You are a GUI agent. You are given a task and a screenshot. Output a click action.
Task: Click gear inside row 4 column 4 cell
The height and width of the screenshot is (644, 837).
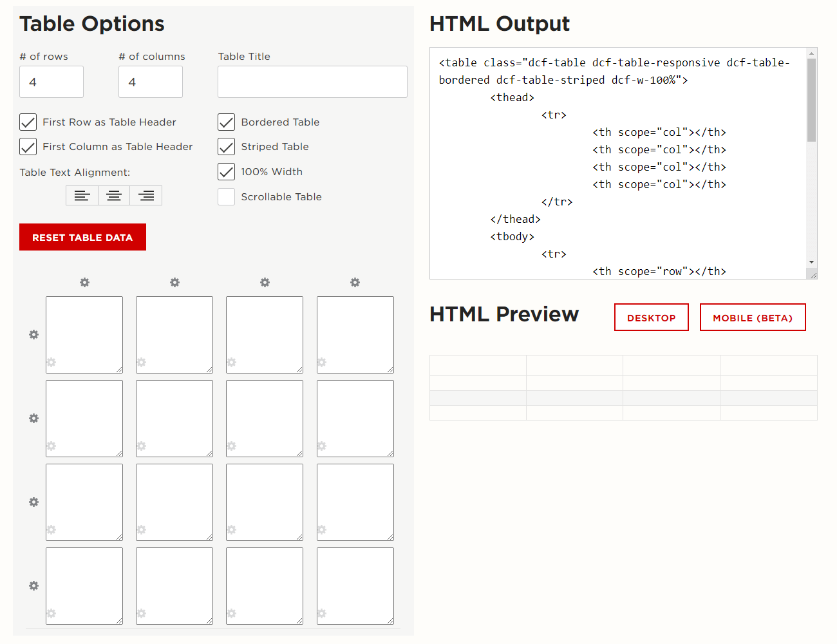tap(322, 614)
